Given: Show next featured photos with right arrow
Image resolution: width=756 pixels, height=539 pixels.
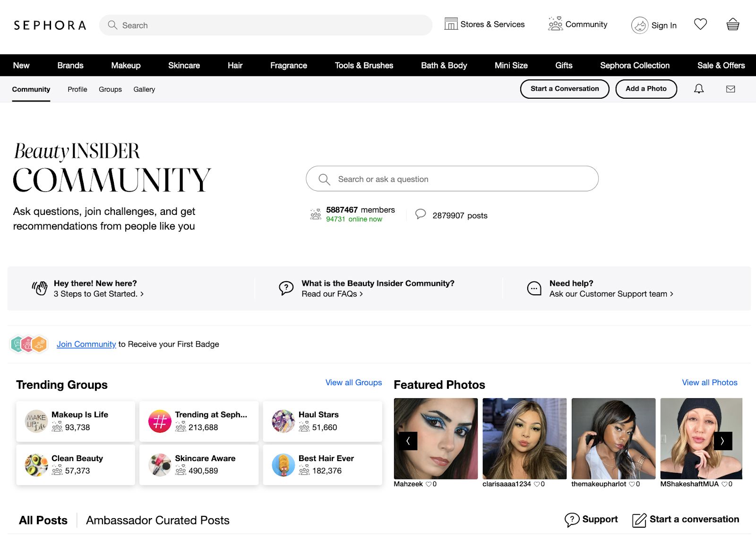Looking at the screenshot, I should [722, 441].
